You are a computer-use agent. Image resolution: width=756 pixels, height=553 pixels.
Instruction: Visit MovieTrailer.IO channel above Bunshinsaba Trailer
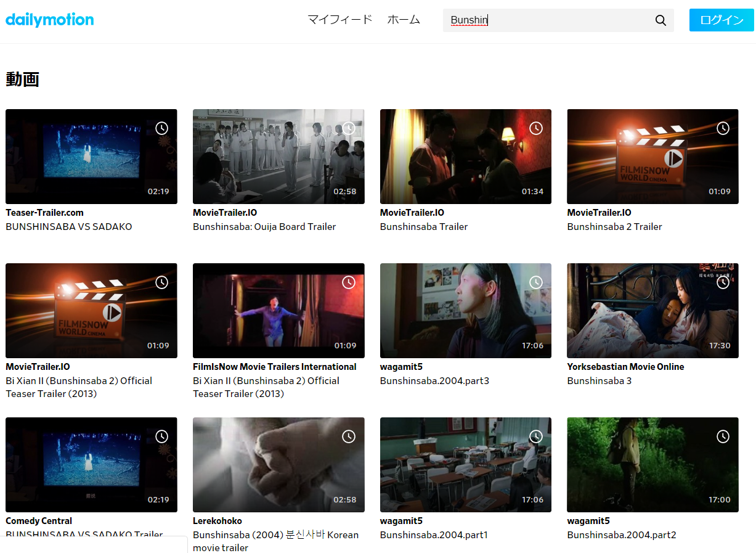(412, 213)
